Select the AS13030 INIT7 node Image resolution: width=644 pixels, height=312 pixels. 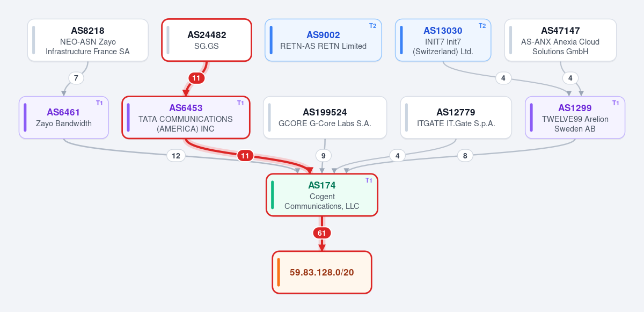tap(443, 40)
